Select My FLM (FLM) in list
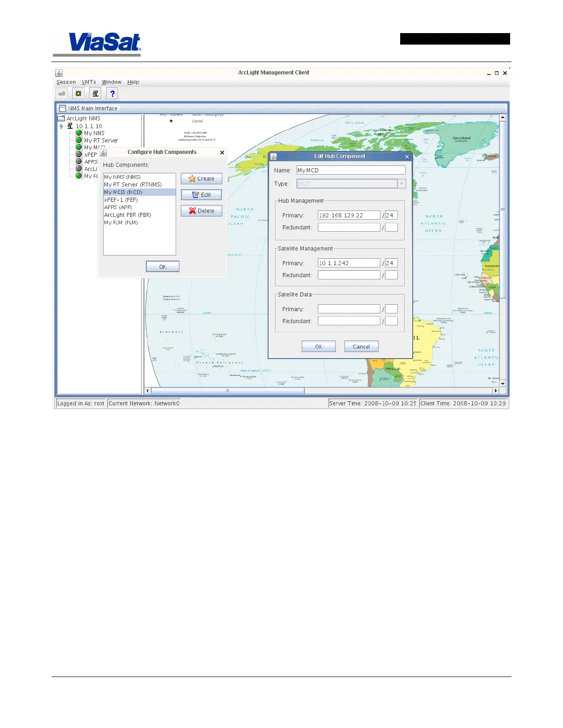This screenshot has height=728, width=563. click(139, 222)
